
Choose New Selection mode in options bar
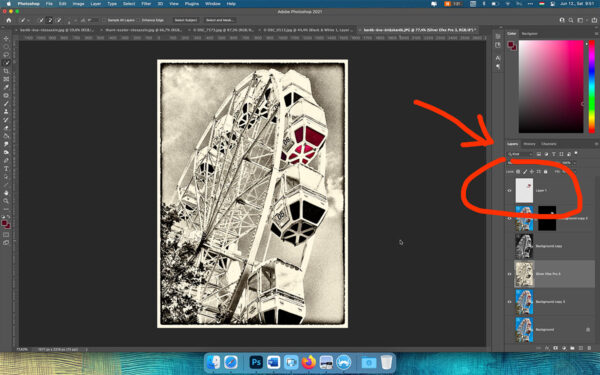pyautogui.click(x=41, y=20)
